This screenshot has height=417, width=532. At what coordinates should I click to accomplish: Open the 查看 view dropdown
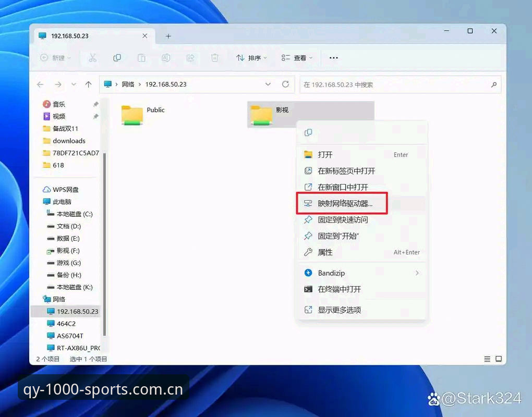297,58
